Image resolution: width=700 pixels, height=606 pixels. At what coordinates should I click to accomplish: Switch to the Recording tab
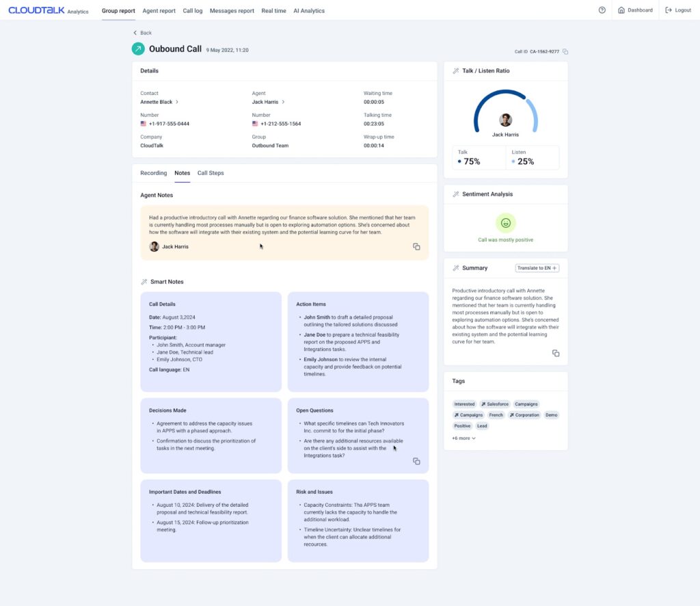pos(153,173)
